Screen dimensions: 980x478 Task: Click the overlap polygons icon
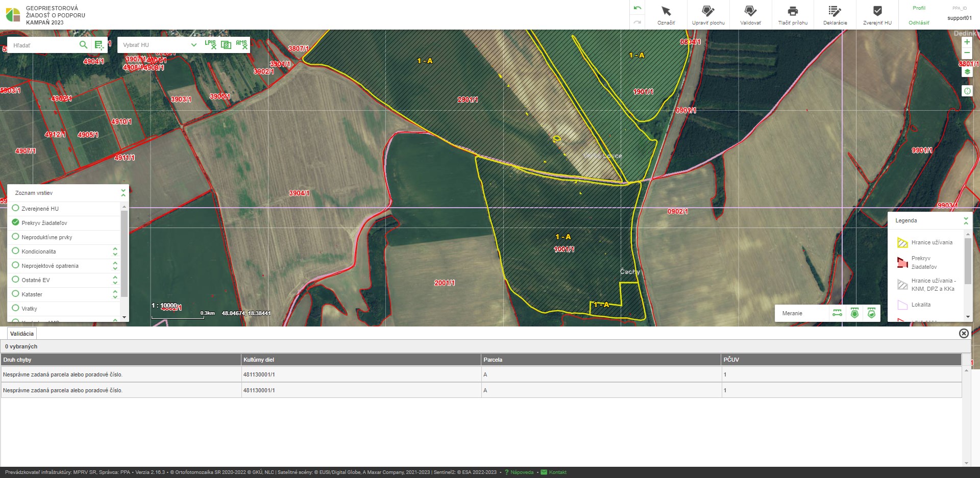click(226, 45)
